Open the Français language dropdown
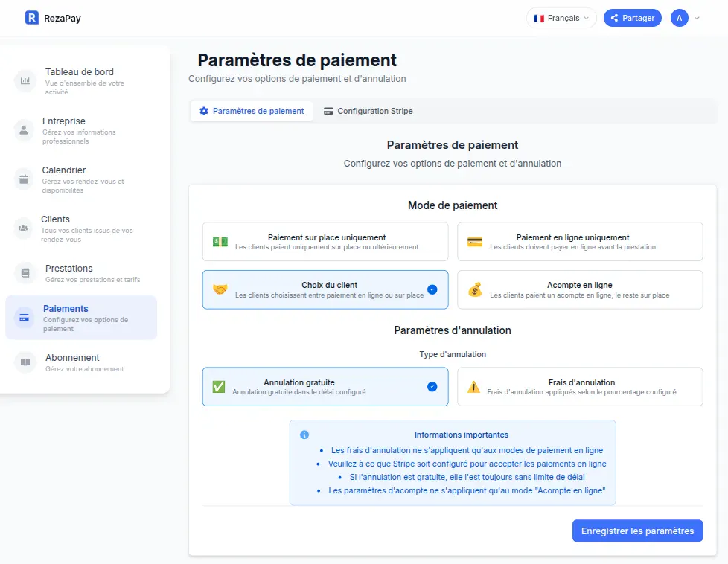Screen dimensions: 728x564 tap(561, 18)
